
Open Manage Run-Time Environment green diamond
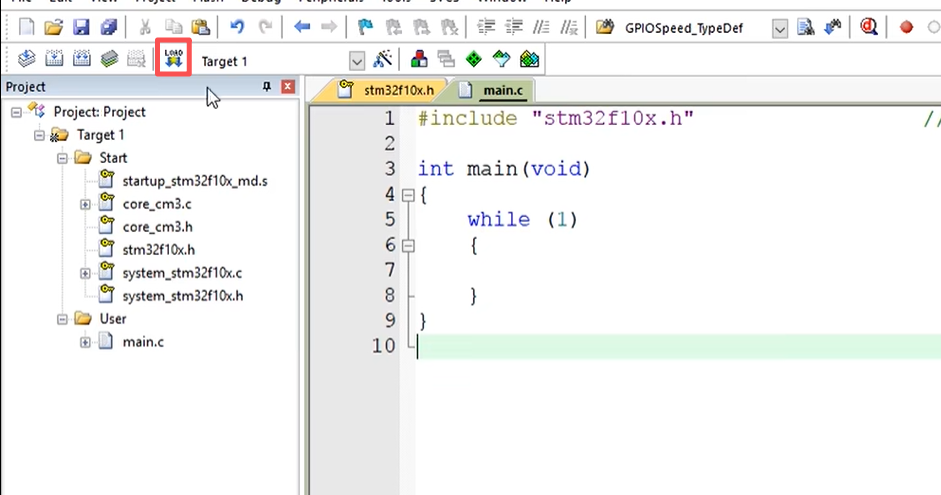[474, 59]
